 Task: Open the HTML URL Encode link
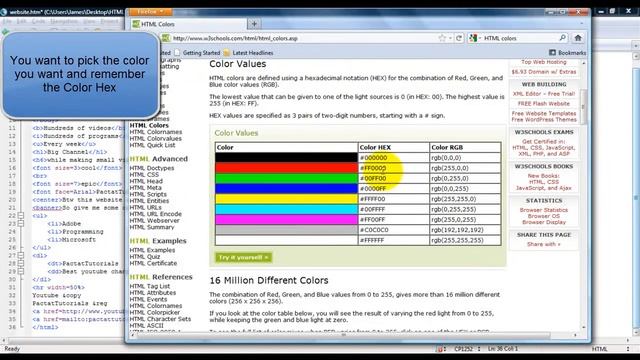pyautogui.click(x=156, y=214)
